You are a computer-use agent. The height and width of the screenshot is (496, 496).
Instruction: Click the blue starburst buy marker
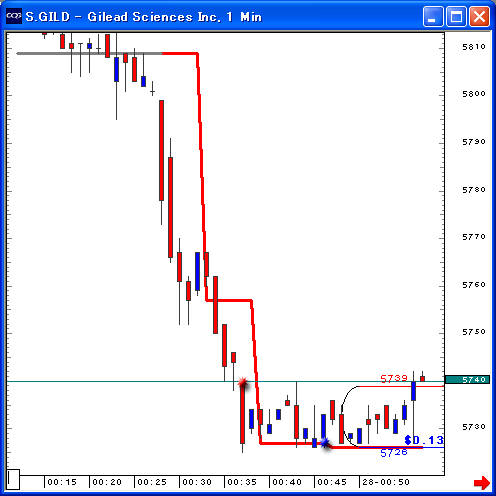[x=325, y=443]
